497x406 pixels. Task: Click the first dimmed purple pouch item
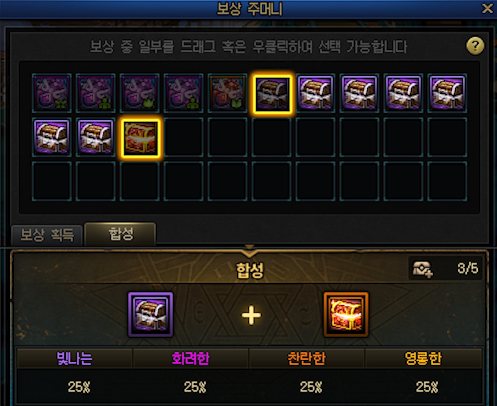point(52,93)
